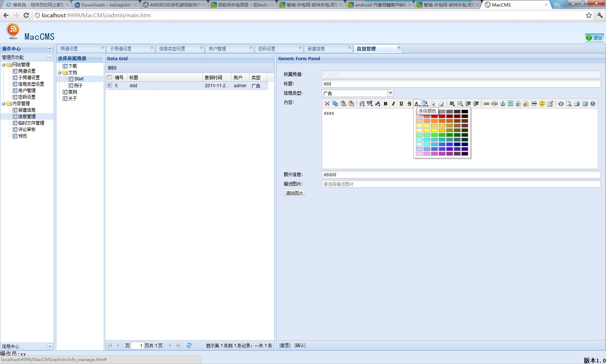Expand the 信息中心 section
The image size is (606, 364).
(x=50, y=346)
